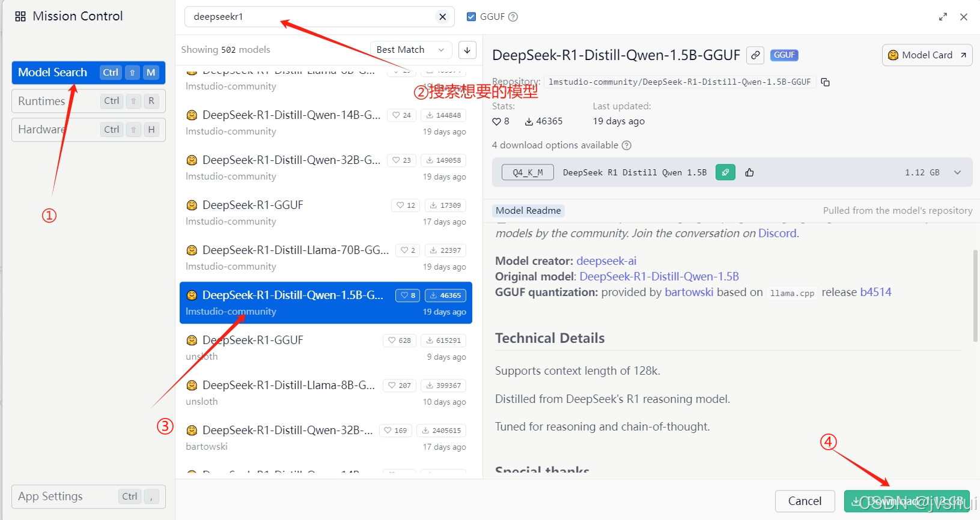Click likes badge 207 on Llama-8B row
Image resolution: width=980 pixels, height=520 pixels.
pos(399,385)
